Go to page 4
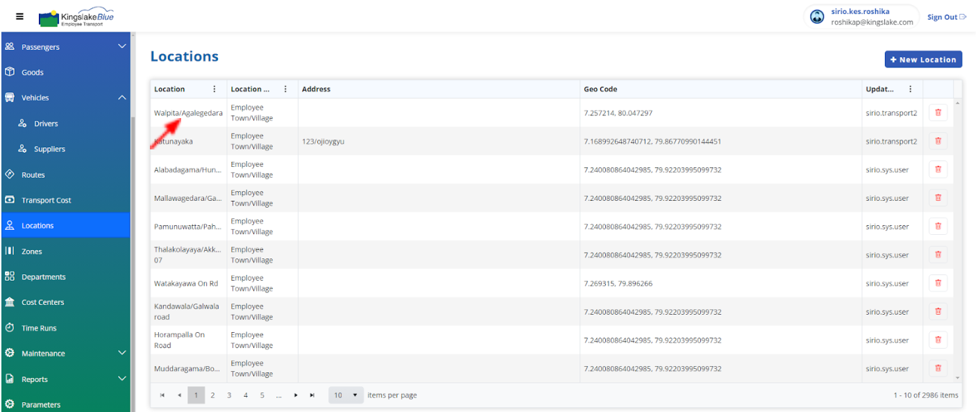The image size is (980, 412). pos(246,395)
